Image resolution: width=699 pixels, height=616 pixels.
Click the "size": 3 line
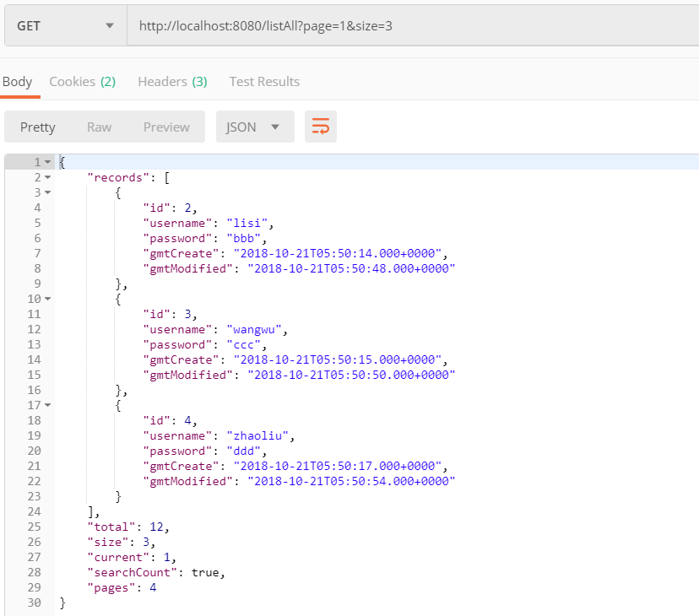122,542
